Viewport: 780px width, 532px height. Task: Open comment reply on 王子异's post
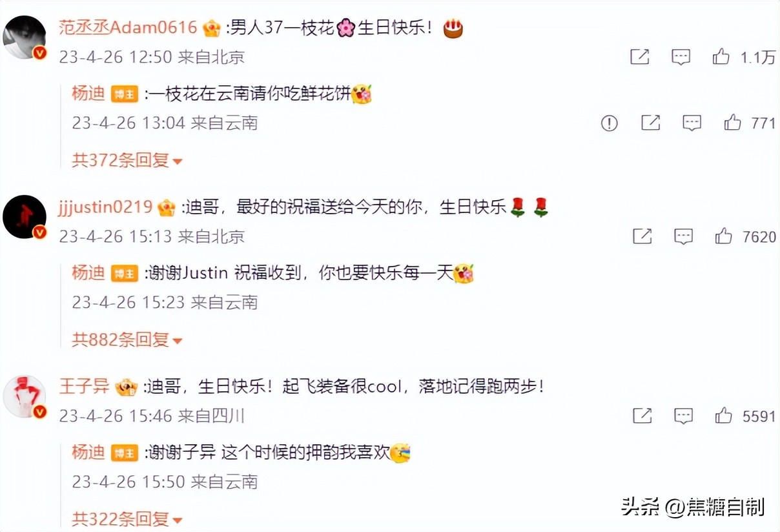tap(684, 416)
